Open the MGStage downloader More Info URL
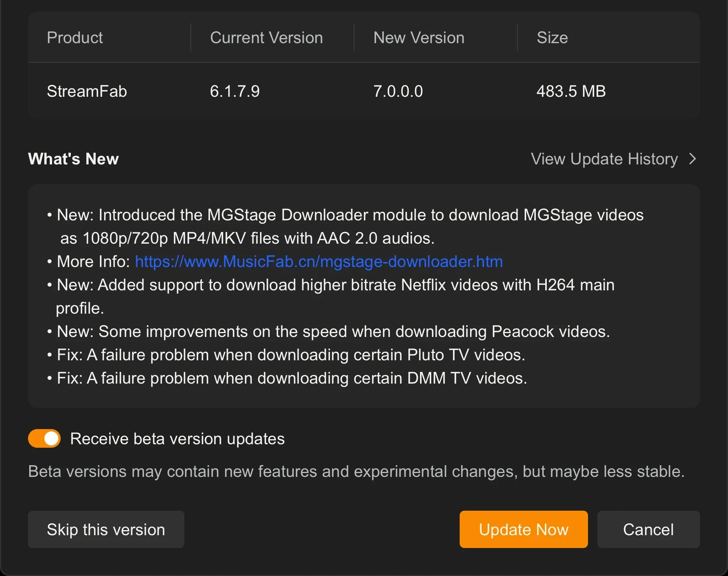 [x=319, y=262]
